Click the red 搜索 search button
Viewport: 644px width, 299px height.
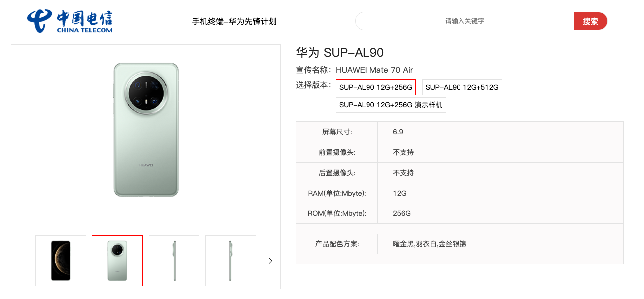pos(591,21)
